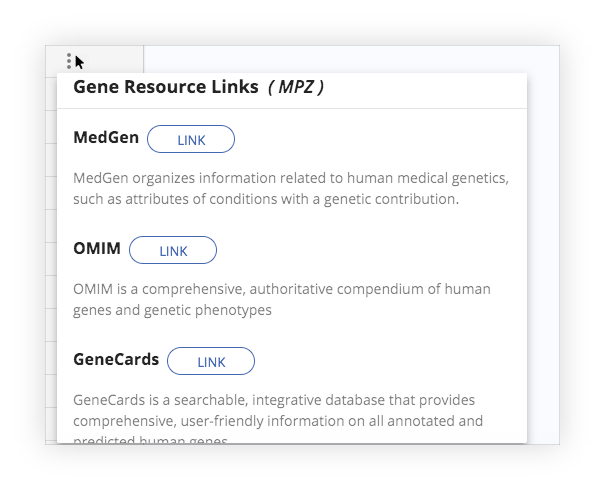Image resolution: width=605 pixels, height=490 pixels.
Task: Click the Gene Resource Links popup title
Action: point(166,86)
